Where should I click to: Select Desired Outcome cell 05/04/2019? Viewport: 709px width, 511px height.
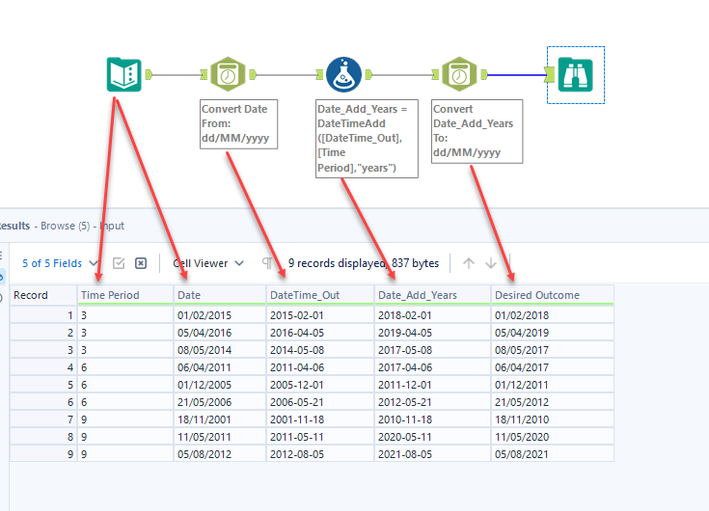click(x=553, y=333)
